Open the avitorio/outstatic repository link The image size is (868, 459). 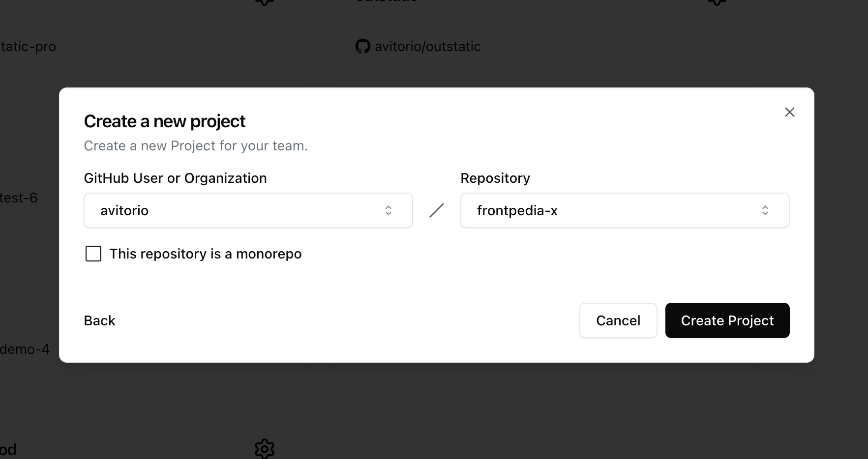[x=427, y=47]
